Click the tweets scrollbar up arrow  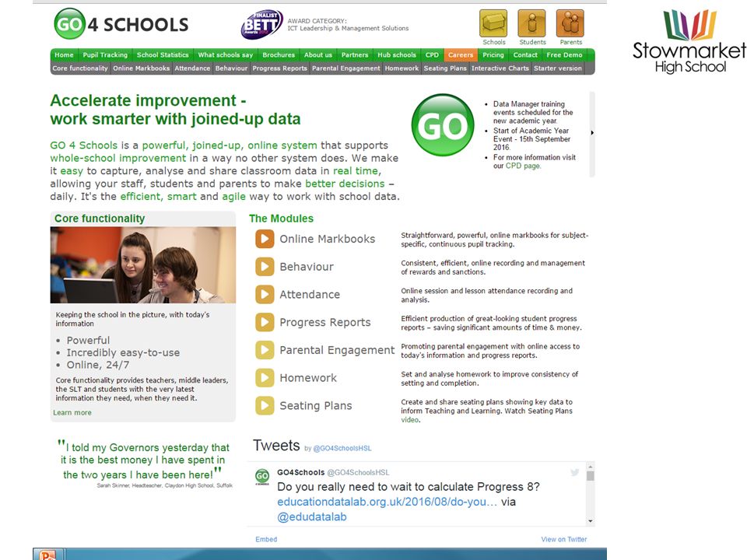(591, 467)
